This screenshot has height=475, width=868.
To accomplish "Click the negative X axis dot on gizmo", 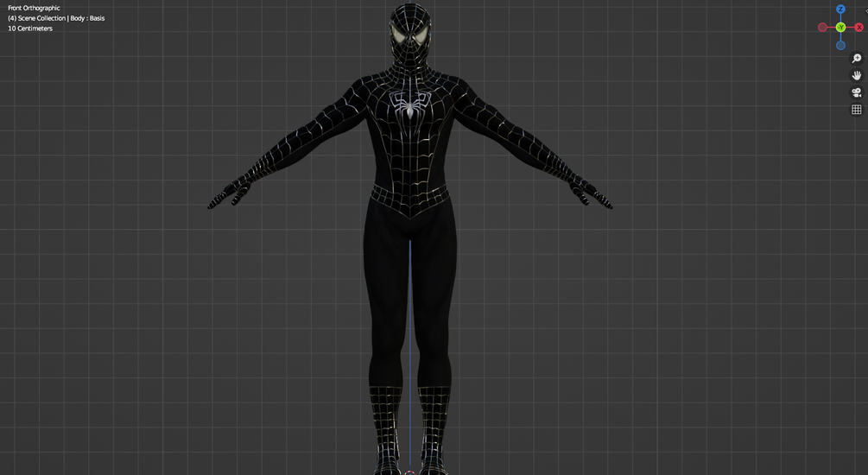I will tap(822, 27).
